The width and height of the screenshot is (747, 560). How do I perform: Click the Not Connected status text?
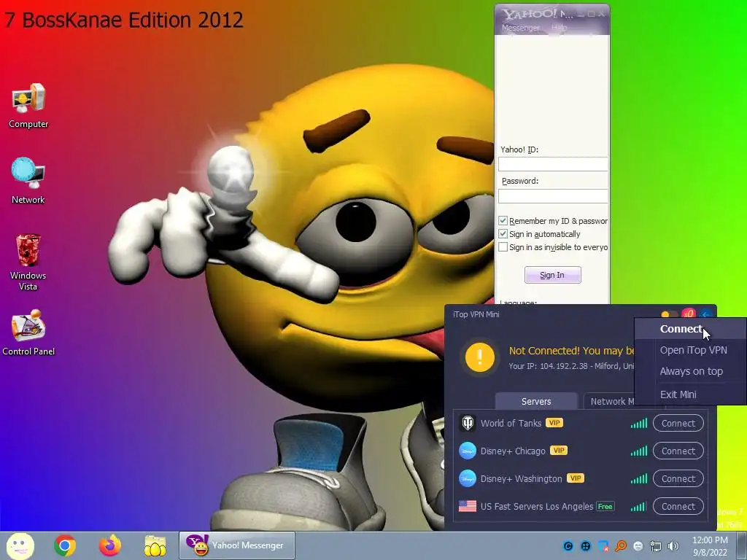click(x=572, y=351)
